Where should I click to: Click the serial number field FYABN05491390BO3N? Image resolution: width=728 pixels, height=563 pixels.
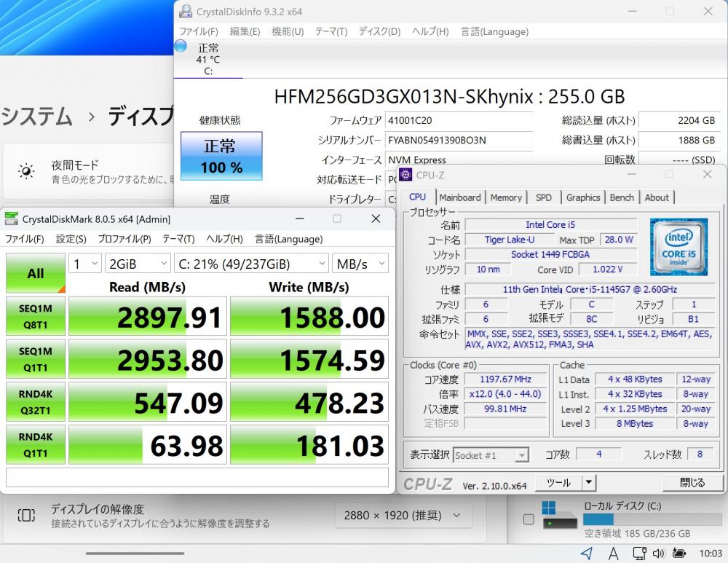click(459, 140)
